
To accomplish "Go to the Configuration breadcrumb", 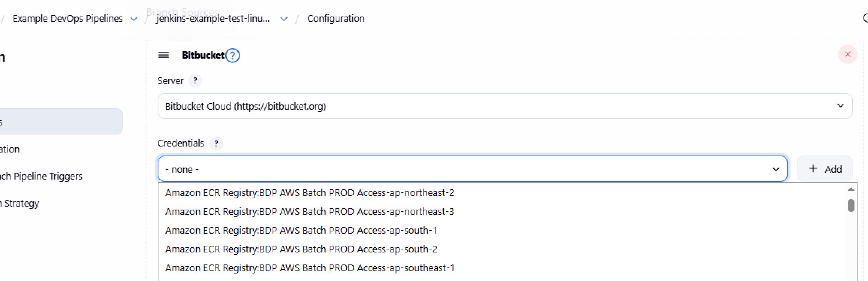I will click(336, 19).
